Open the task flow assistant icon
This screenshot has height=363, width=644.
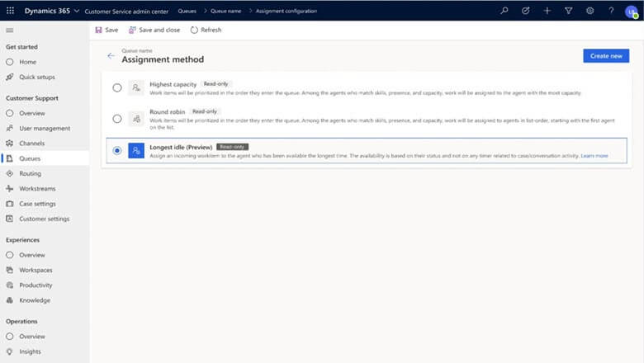pos(526,11)
